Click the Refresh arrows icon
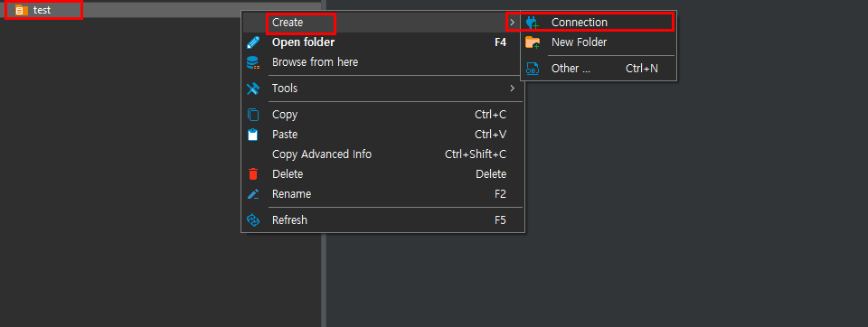This screenshot has height=327, width=868. 253,220
